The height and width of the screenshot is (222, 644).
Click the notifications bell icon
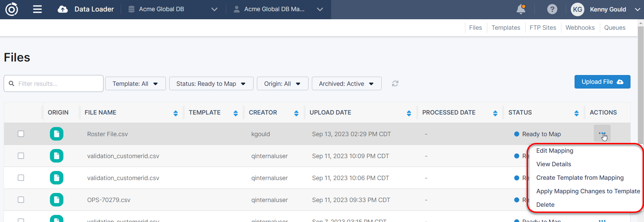click(521, 9)
